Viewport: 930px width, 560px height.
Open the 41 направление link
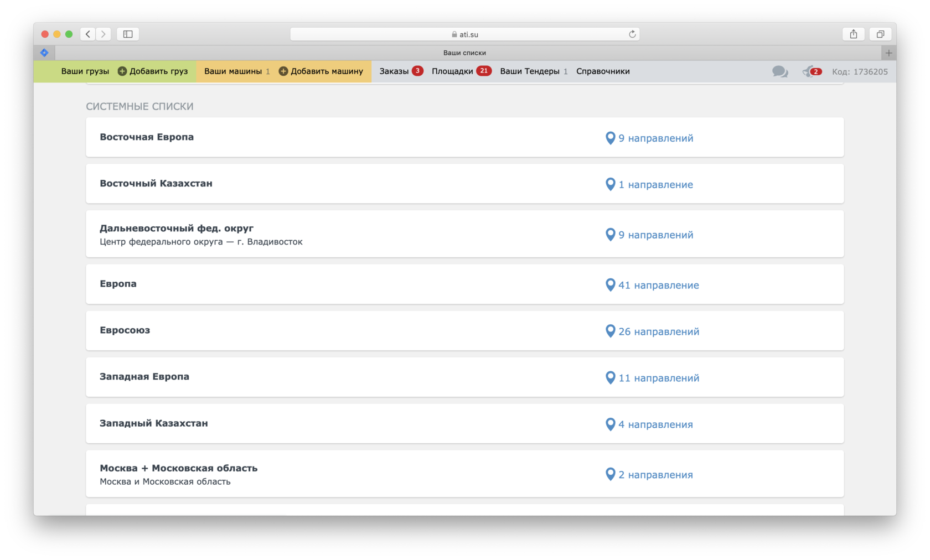(x=659, y=286)
